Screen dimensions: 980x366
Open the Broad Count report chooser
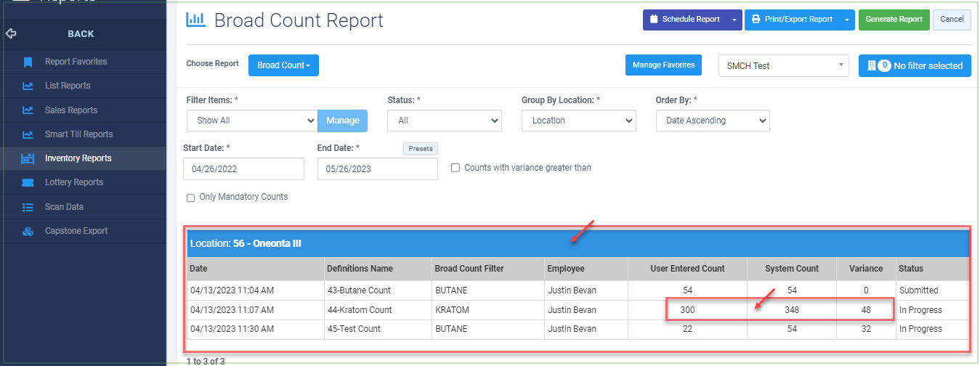pos(283,65)
